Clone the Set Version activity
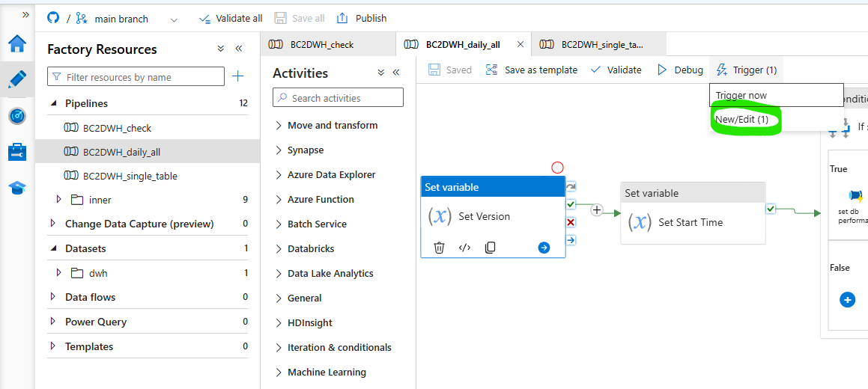 [490, 248]
